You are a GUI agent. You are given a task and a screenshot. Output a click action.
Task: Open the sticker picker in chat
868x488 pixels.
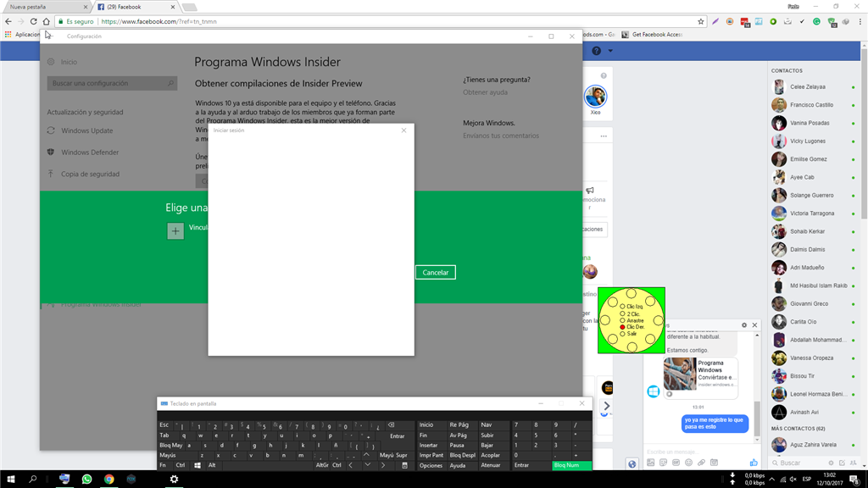(663, 463)
